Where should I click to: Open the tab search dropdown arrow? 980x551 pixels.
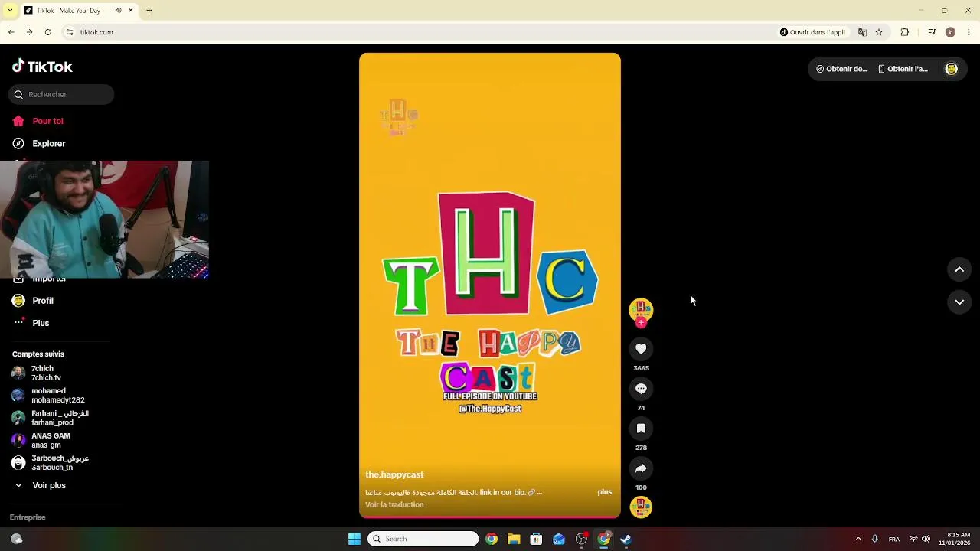[x=9, y=11]
